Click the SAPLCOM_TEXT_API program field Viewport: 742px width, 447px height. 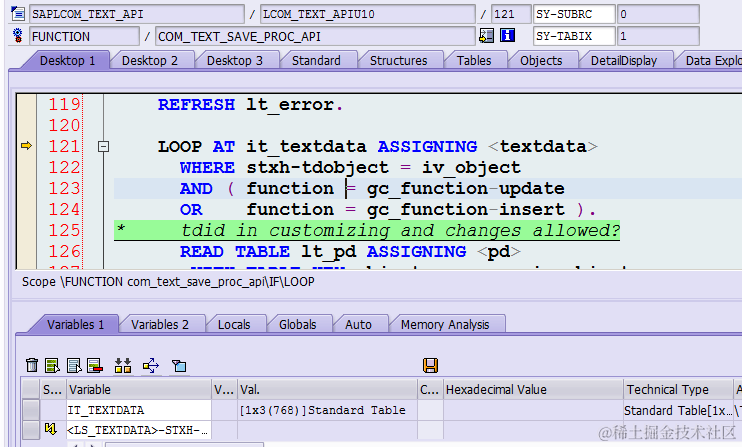click(x=137, y=14)
